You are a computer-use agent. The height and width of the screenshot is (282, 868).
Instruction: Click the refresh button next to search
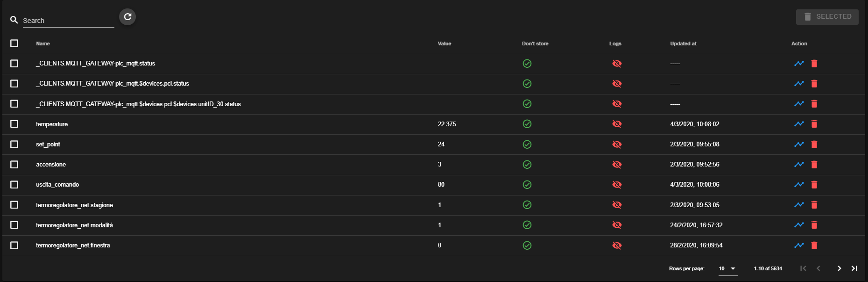(x=127, y=17)
